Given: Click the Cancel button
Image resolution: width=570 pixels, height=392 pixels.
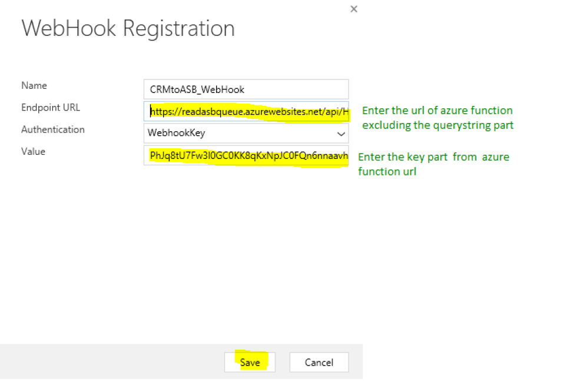Looking at the screenshot, I should pyautogui.click(x=319, y=362).
